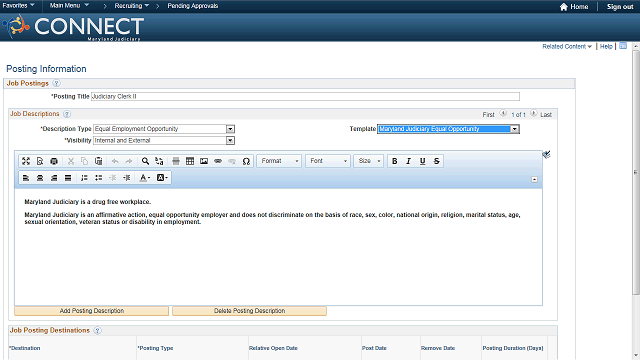This screenshot has width=640, height=360.
Task: Insert an image into the editor
Action: (x=204, y=161)
